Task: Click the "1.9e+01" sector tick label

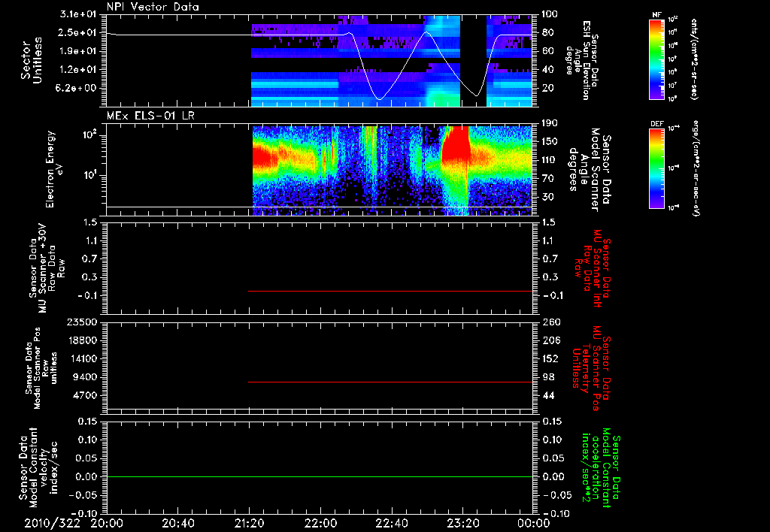Action: [78, 51]
